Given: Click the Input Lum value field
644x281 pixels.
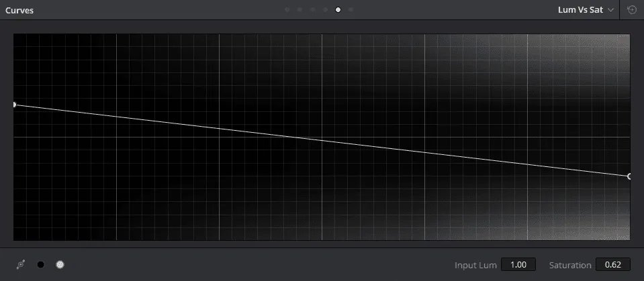Looking at the screenshot, I should (x=518, y=265).
